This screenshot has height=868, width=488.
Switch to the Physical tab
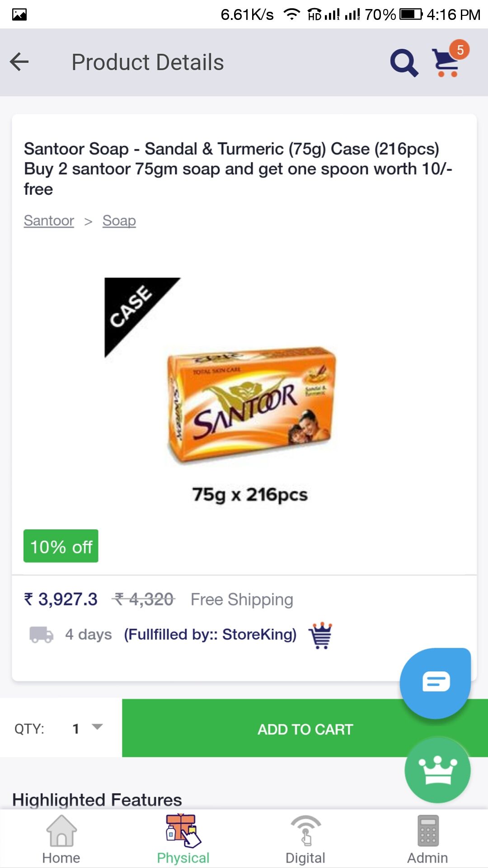pyautogui.click(x=183, y=839)
